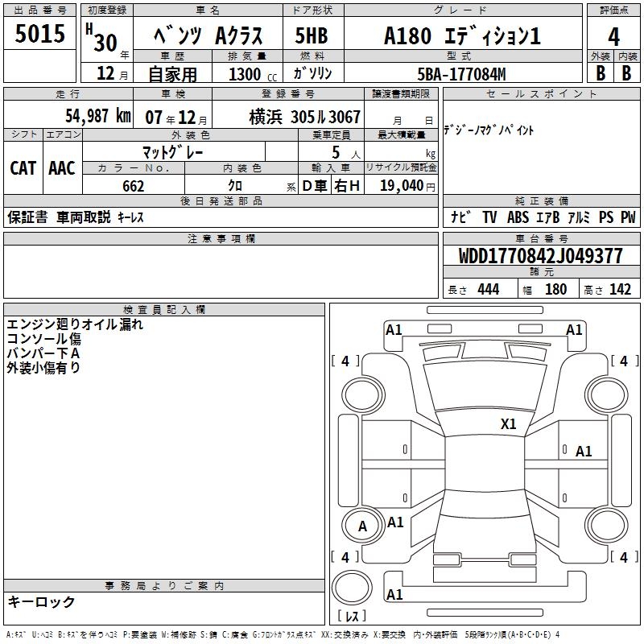This screenshot has height=644, width=644.
Task: Select exterior color マットグレー
Action: coord(172,152)
